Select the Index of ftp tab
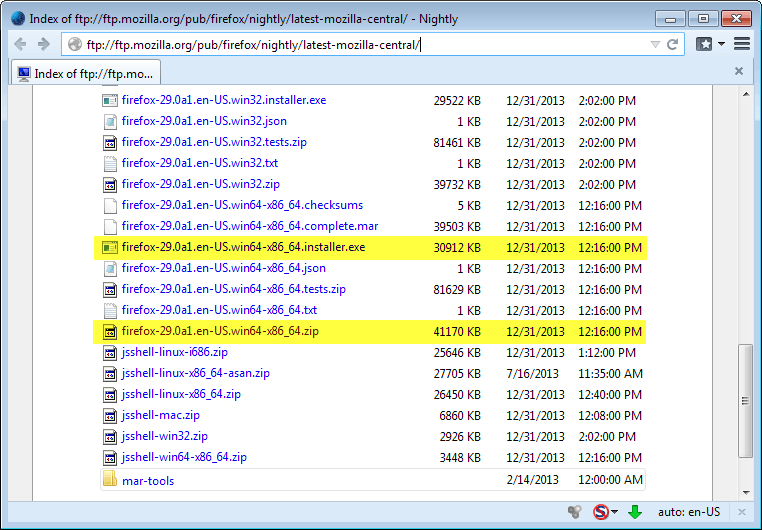762x530 pixels. tap(86, 74)
